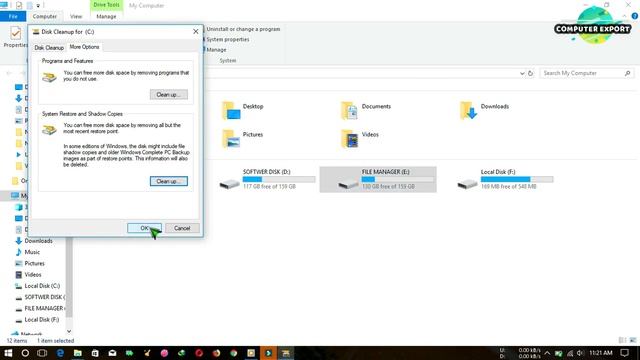Image resolution: width=640 pixels, height=360 pixels.
Task: Open the ribbon Help icon
Action: click(635, 16)
